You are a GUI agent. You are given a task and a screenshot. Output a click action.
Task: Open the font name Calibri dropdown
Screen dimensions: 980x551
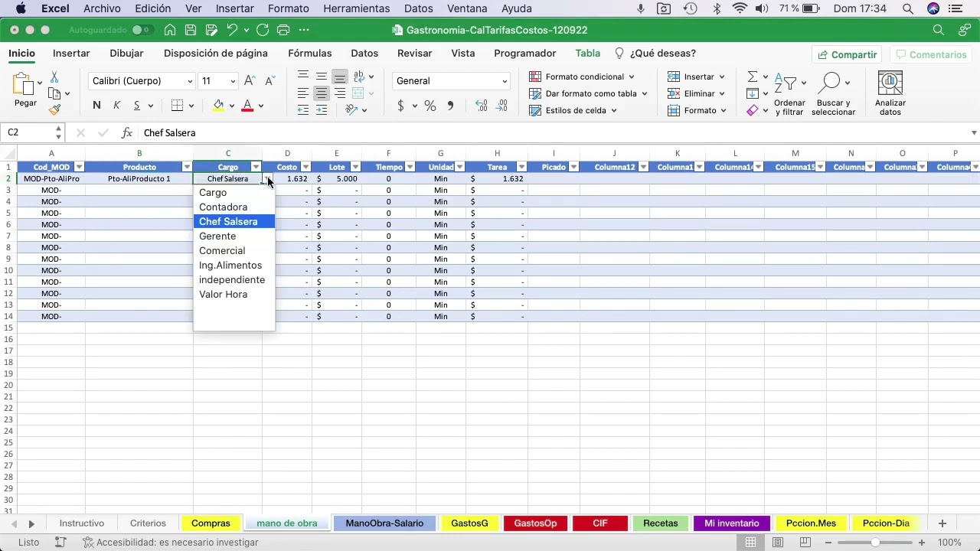pos(190,81)
